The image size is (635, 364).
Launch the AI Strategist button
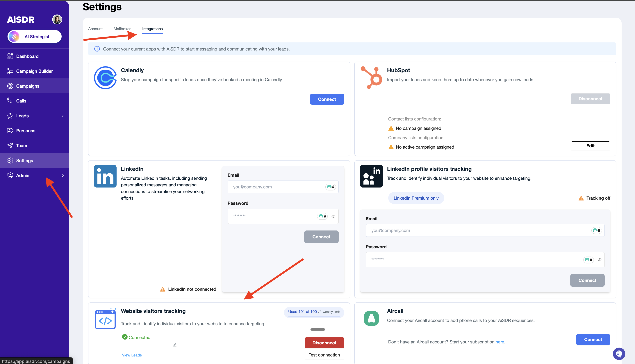pos(35,37)
